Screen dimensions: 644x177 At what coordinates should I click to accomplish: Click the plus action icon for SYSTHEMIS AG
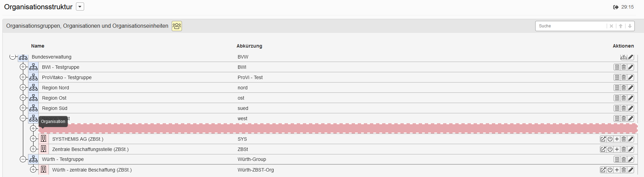tap(617, 139)
